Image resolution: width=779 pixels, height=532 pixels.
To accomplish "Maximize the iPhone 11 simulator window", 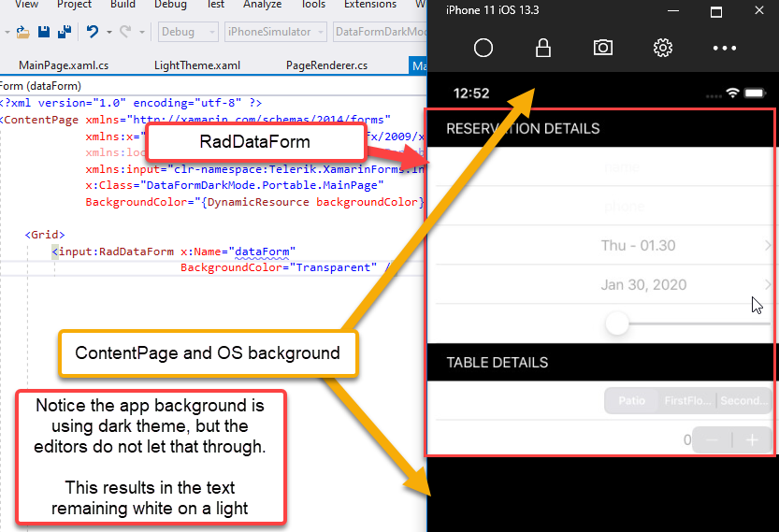I will (716, 11).
